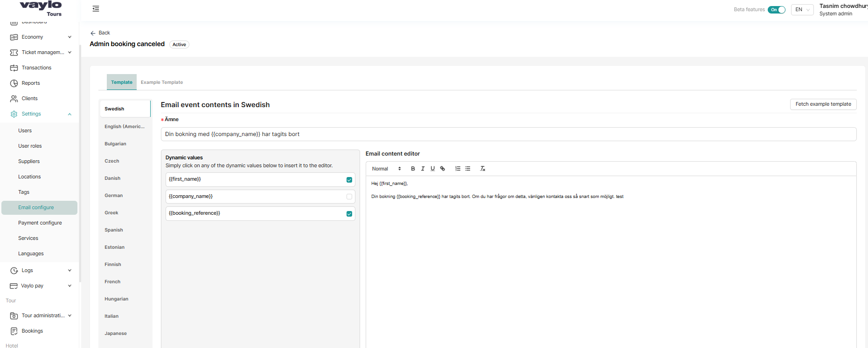Viewport: 868px width, 348px height.
Task: Turn off the Beta features switch
Action: tap(777, 10)
